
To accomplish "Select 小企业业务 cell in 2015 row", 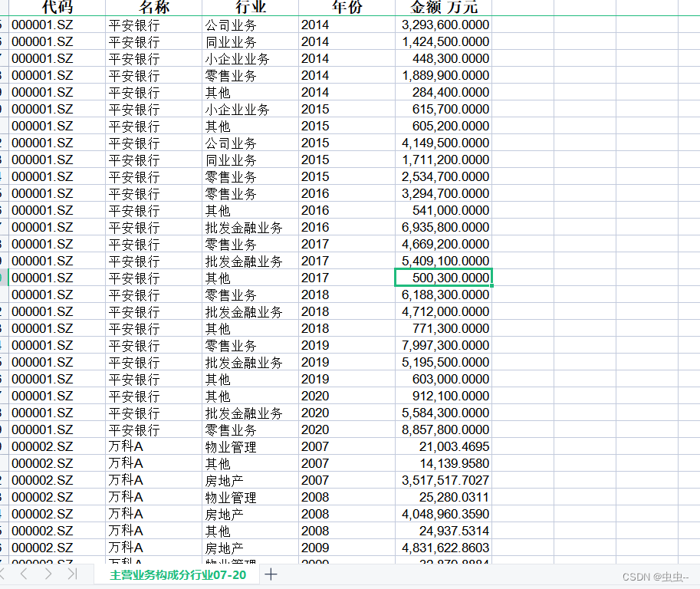I will (x=251, y=109).
